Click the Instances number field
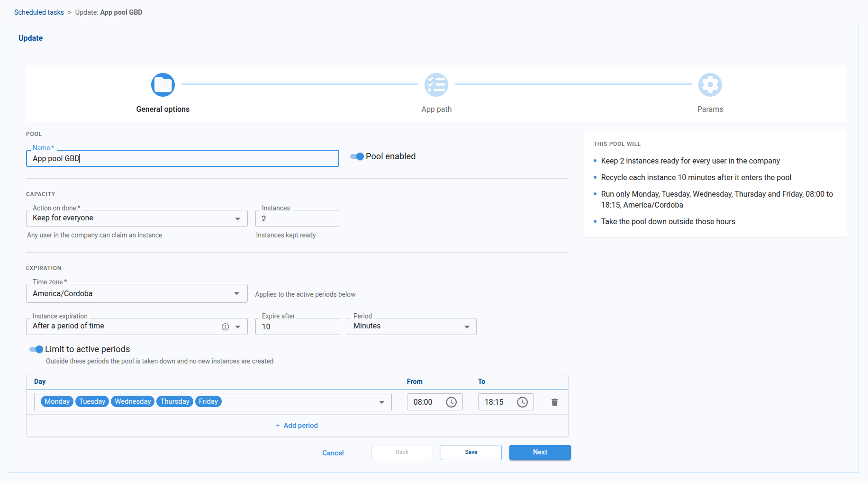The height and width of the screenshot is (481, 868). tap(297, 218)
